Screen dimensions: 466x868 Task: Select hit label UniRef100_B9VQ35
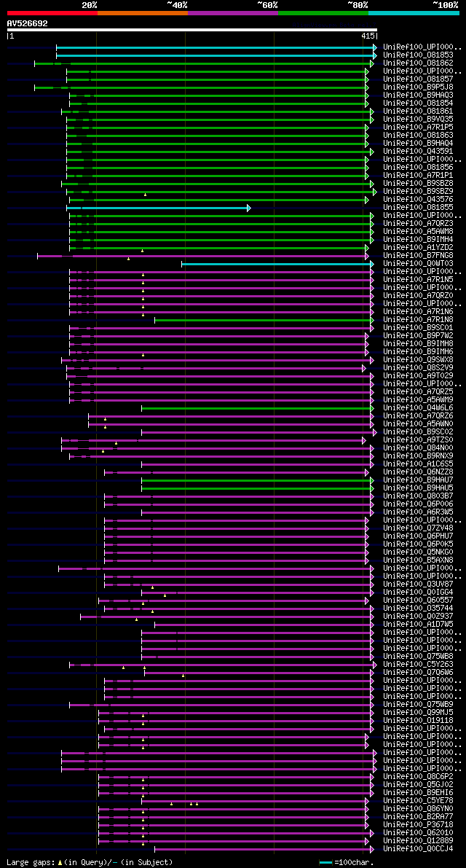[x=418, y=120]
